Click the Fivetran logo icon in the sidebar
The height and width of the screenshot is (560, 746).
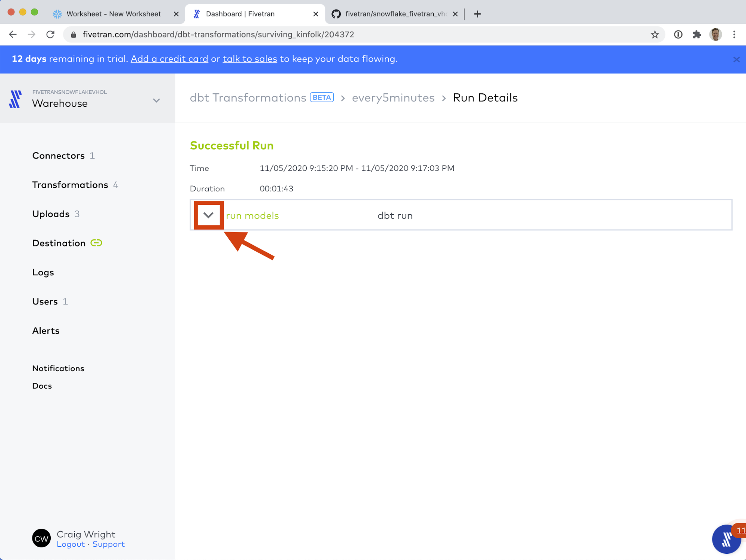[x=15, y=99]
